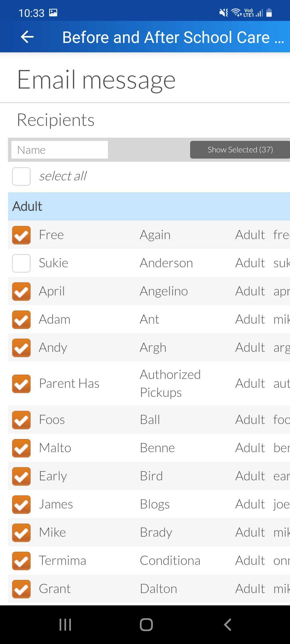The image size is (290, 644).
Task: Uncheck James Blogs checkbox
Action: [x=21, y=504]
